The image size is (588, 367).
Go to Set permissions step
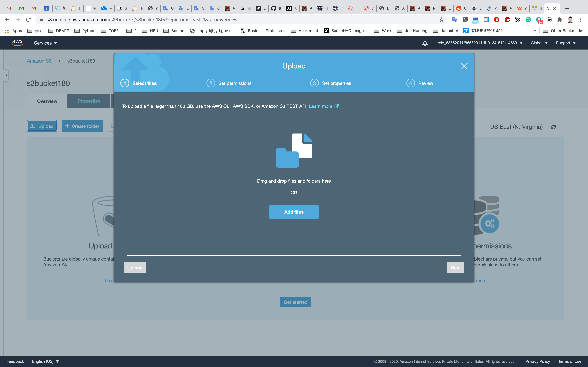pyautogui.click(x=234, y=83)
